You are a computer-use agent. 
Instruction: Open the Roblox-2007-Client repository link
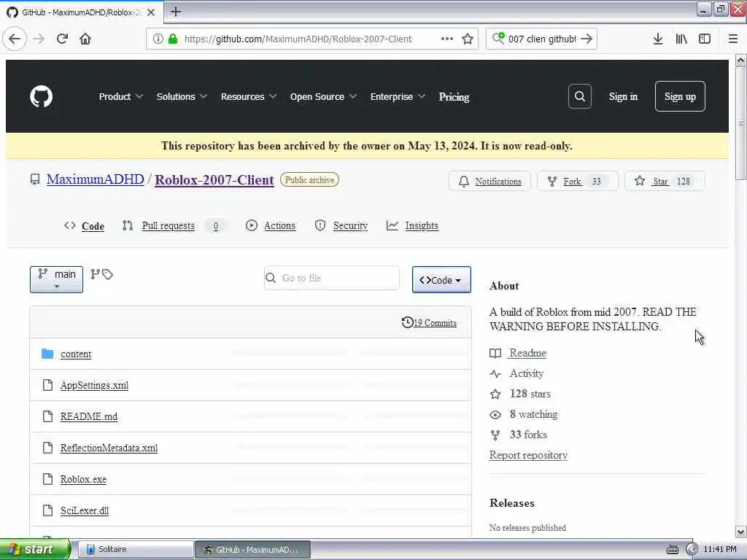(214, 180)
